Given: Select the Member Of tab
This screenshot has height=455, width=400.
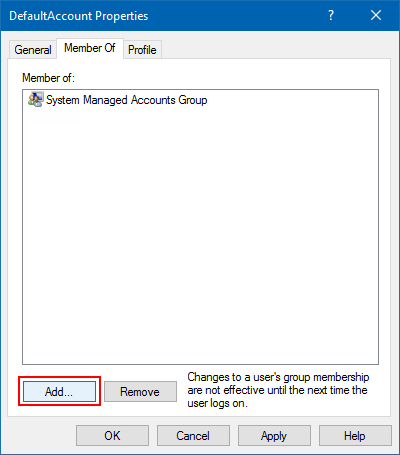Looking at the screenshot, I should (x=90, y=48).
